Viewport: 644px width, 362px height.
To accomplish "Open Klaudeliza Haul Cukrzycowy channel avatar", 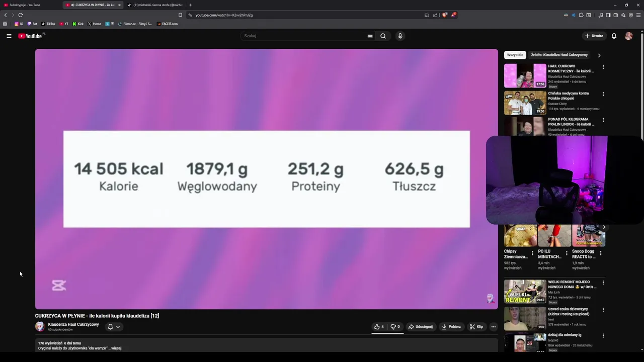I will pyautogui.click(x=39, y=326).
